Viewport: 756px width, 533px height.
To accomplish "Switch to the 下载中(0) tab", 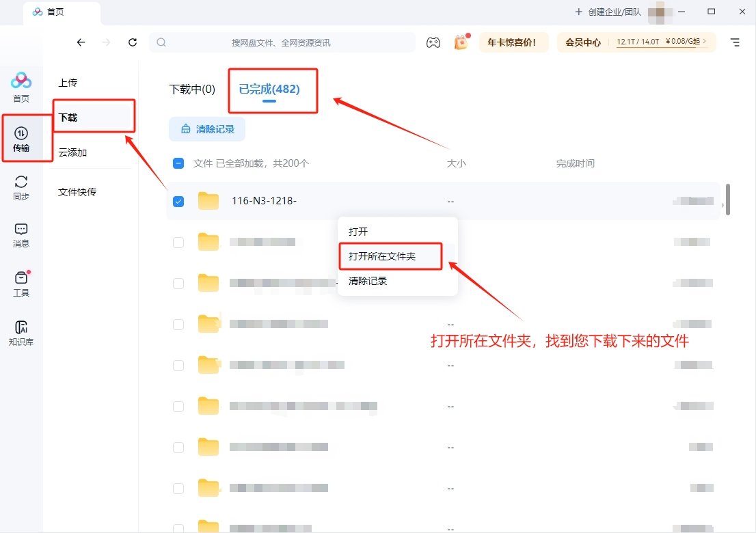I will coord(191,90).
